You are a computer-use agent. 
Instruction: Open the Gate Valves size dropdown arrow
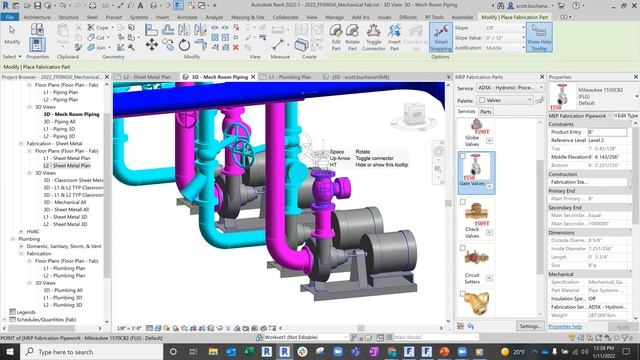tap(489, 187)
